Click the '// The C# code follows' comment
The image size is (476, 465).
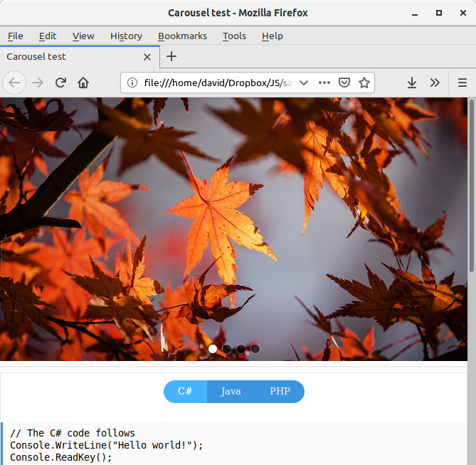73,433
